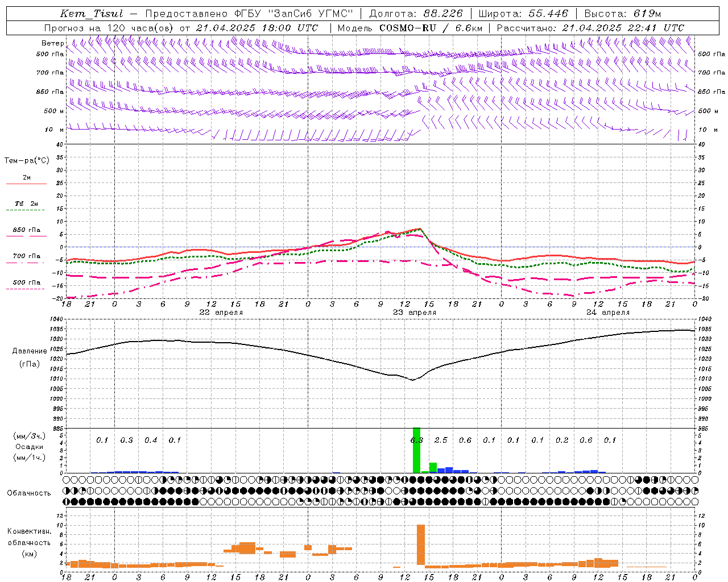Click the Рассчитано: 21.04.2025 22:41 UTC timestamp
The width and height of the screenshot is (728, 582).
click(x=590, y=28)
